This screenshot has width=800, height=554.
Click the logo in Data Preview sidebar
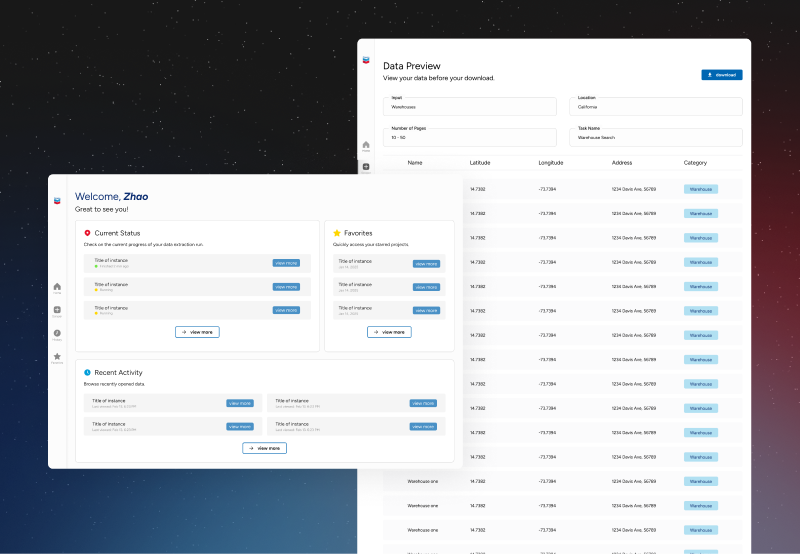point(366,62)
